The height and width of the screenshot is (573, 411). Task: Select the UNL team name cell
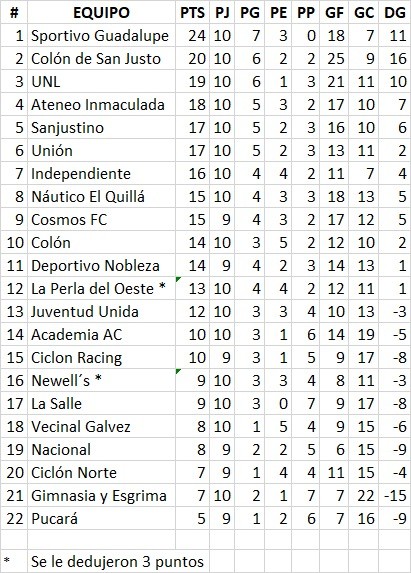click(101, 82)
